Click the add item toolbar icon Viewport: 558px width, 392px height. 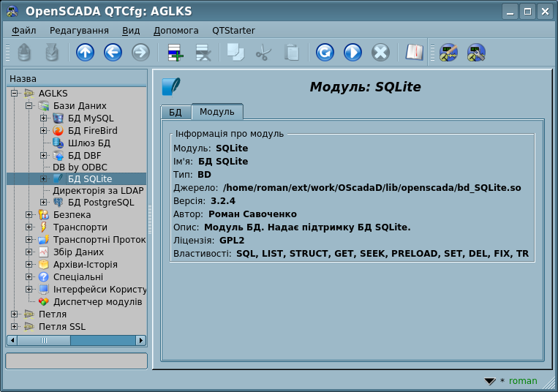[176, 53]
